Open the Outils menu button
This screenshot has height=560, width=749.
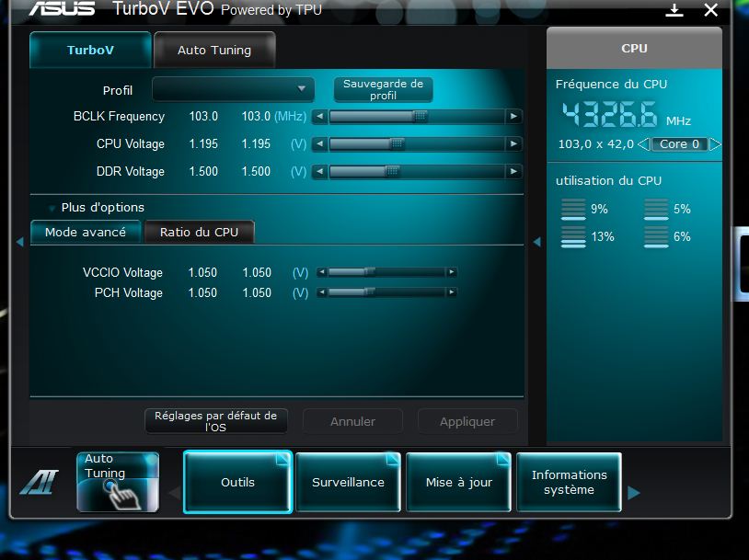pyautogui.click(x=237, y=482)
